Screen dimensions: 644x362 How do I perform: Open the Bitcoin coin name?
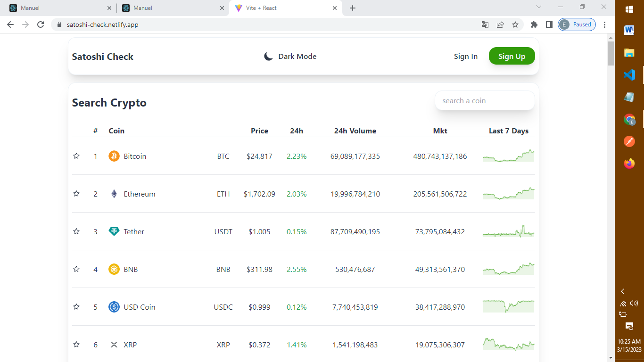(x=135, y=156)
